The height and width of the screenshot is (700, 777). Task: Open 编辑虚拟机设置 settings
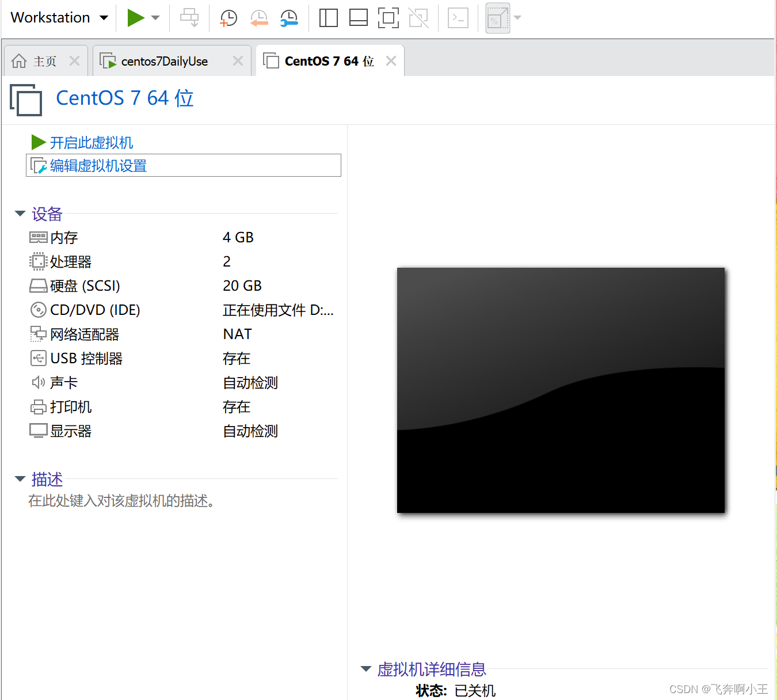(97, 165)
